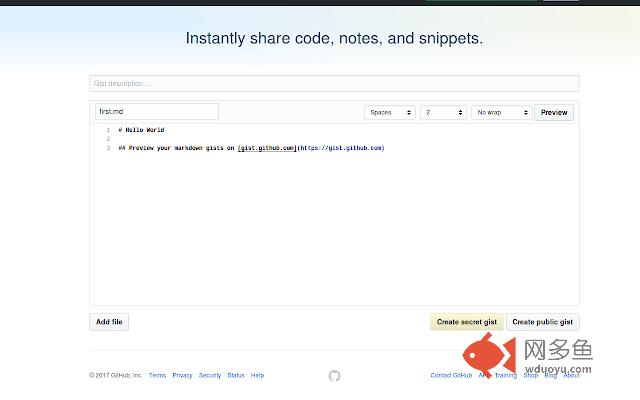Click the Create public gist button
640x400 pixels.
tap(542, 322)
